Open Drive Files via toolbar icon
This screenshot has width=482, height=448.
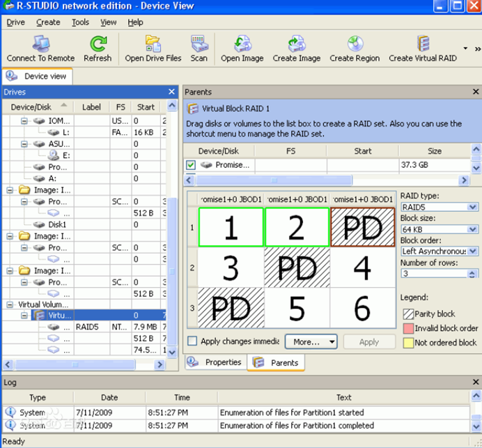click(x=153, y=45)
